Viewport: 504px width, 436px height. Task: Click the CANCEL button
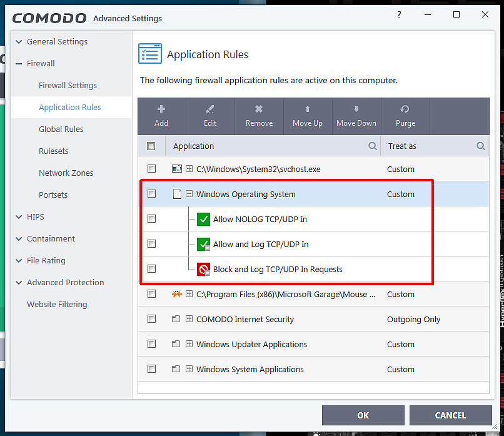450,415
